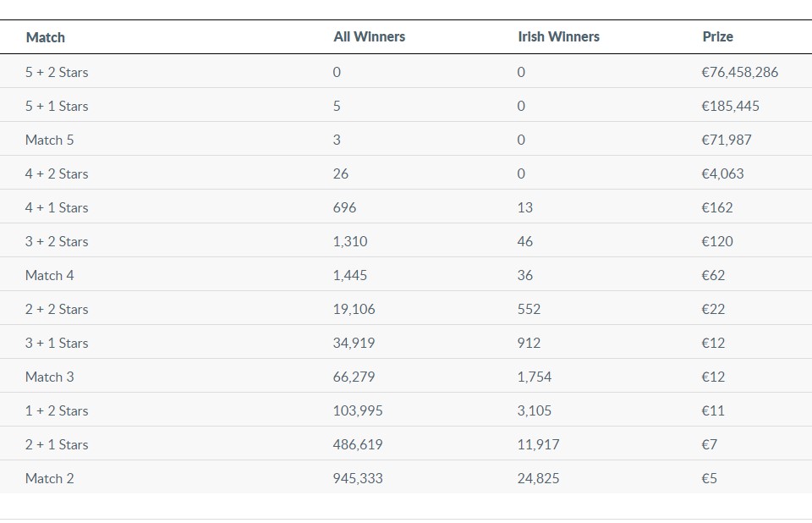This screenshot has height=523, width=812.
Task: Click the 696 all winners value
Action: 345,208
